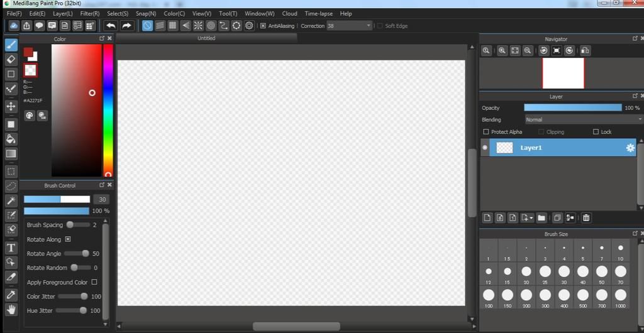Rotate canvas right in Navigator

tap(569, 50)
